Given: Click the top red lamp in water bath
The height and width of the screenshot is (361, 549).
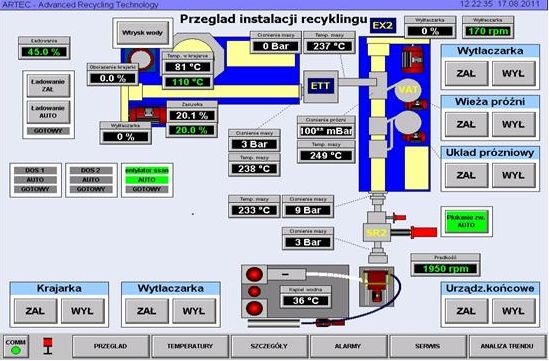Looking at the screenshot, I should 255,274.
